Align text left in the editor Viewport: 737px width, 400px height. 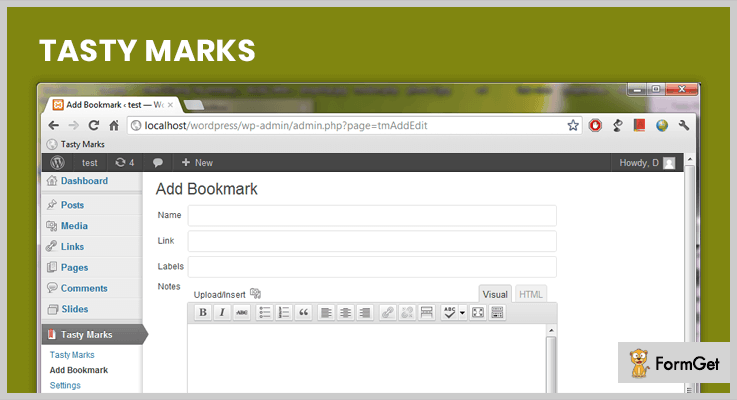tap(326, 313)
